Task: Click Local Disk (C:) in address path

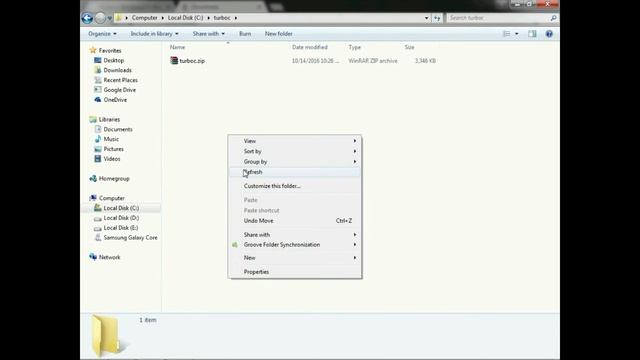Action: coord(185,18)
